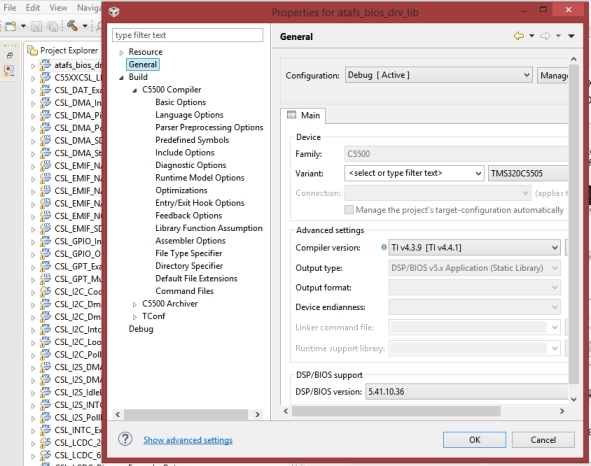Viewport: 591px width, 466px height.
Task: Click the Project Explorer folder icon
Action: pyautogui.click(x=32, y=50)
